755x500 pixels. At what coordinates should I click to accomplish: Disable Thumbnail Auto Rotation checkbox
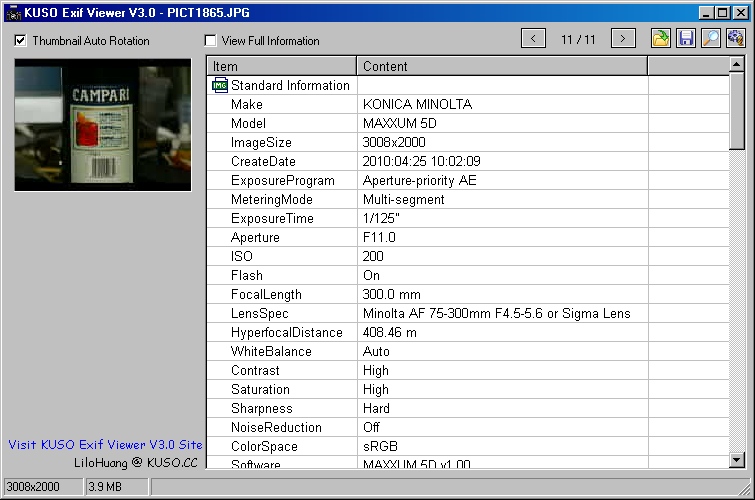pyautogui.click(x=21, y=41)
